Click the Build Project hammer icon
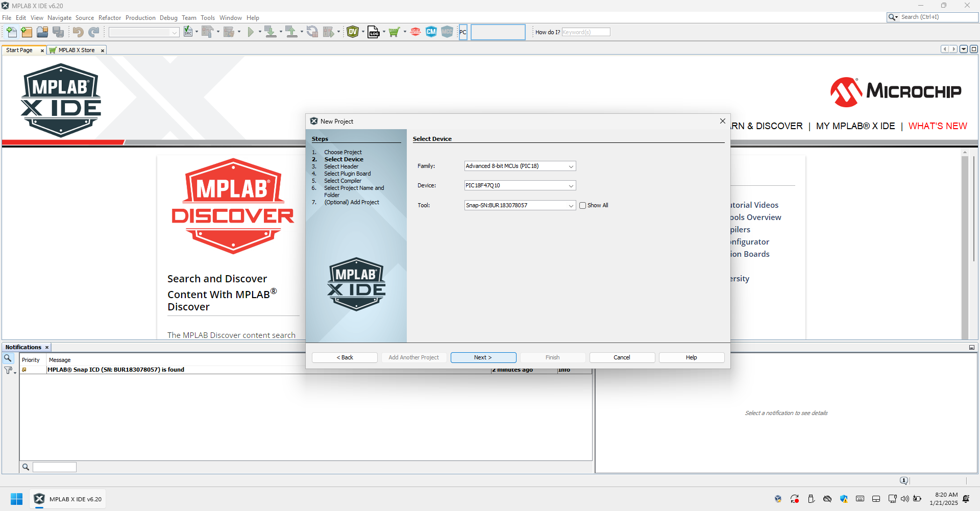Screen dimensions: 980x511 [207, 32]
